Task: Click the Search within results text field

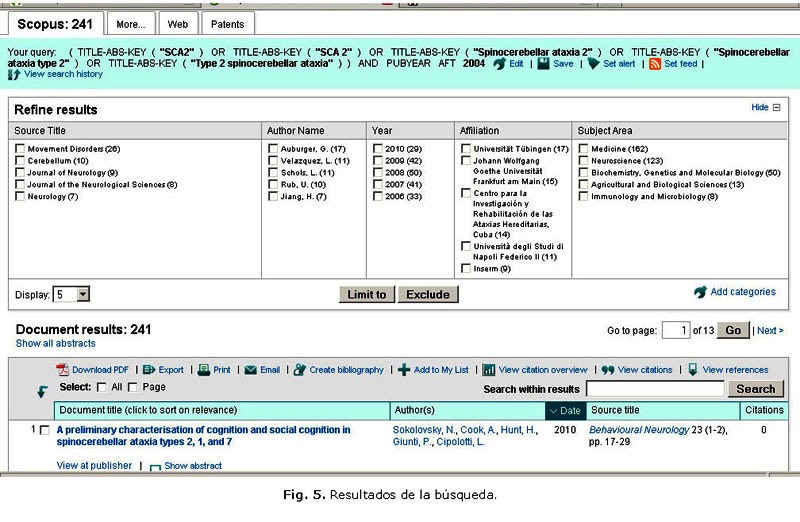Action: pos(654,389)
